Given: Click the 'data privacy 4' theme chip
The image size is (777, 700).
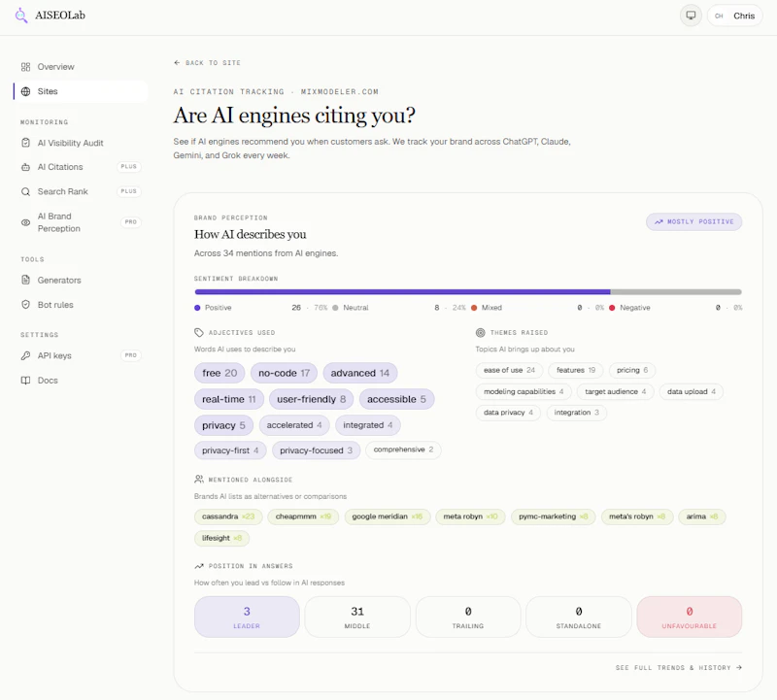Looking at the screenshot, I should pos(508,413).
